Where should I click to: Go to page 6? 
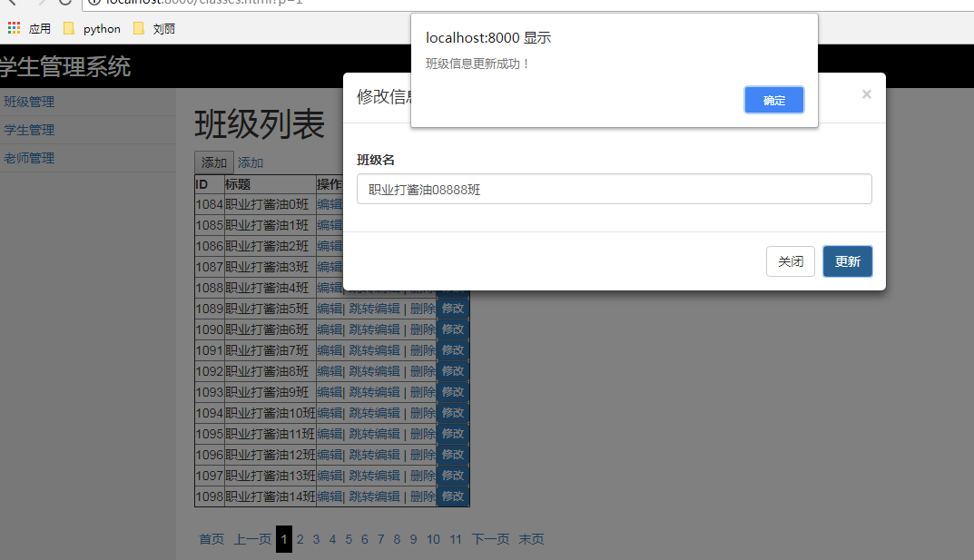pyautogui.click(x=365, y=539)
